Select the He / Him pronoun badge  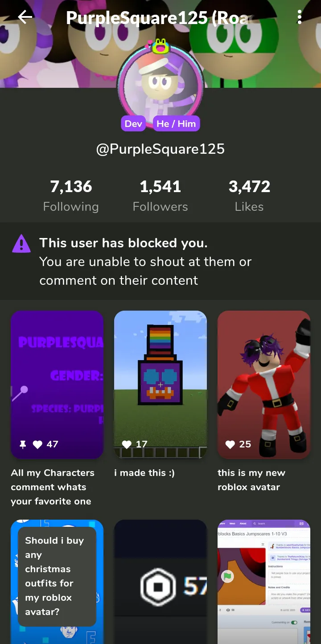pyautogui.click(x=176, y=123)
